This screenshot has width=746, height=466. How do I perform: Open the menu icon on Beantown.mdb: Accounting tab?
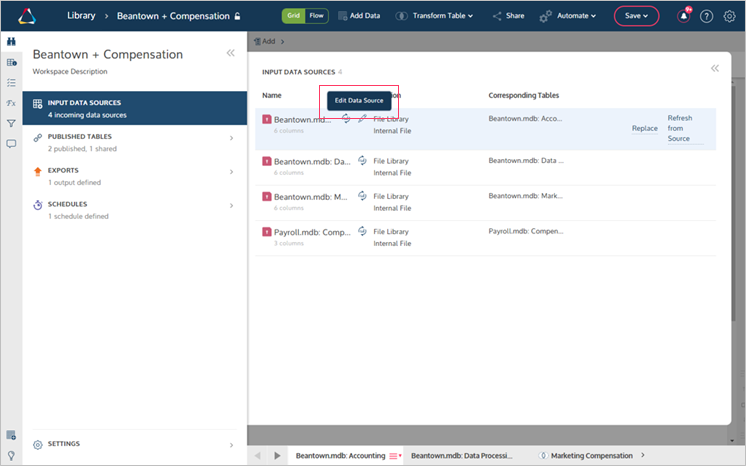tap(395, 456)
